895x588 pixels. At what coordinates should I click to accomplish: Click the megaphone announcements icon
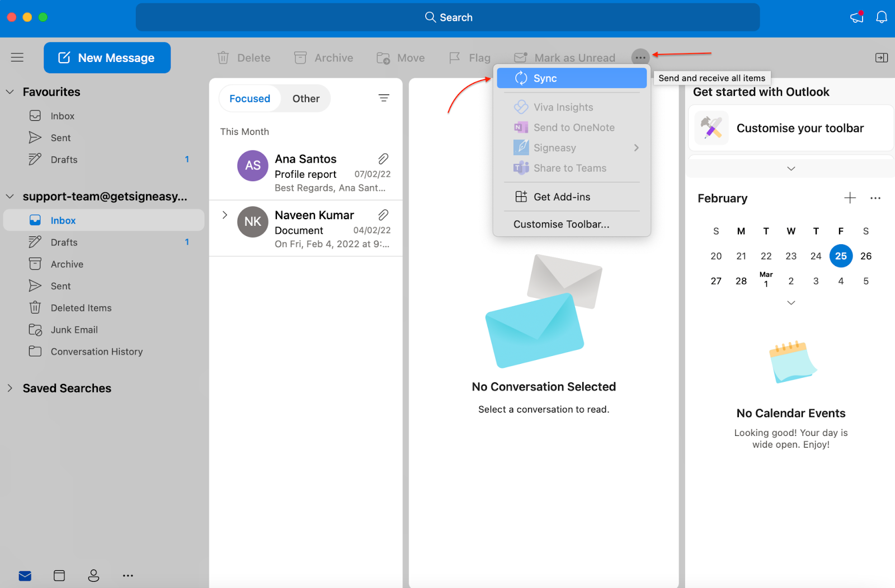[857, 17]
